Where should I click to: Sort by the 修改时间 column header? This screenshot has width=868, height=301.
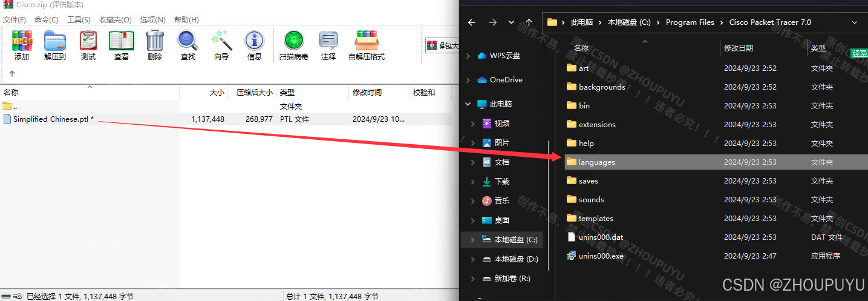[x=379, y=93]
